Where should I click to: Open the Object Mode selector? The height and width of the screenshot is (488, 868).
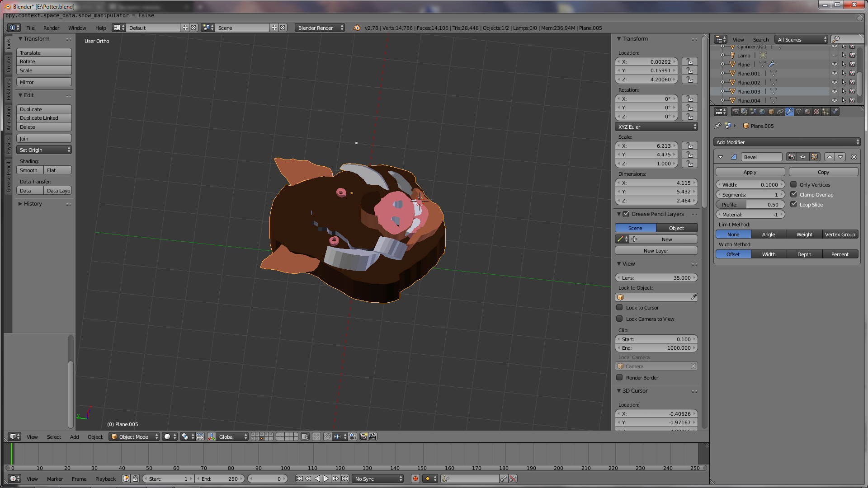[134, 436]
